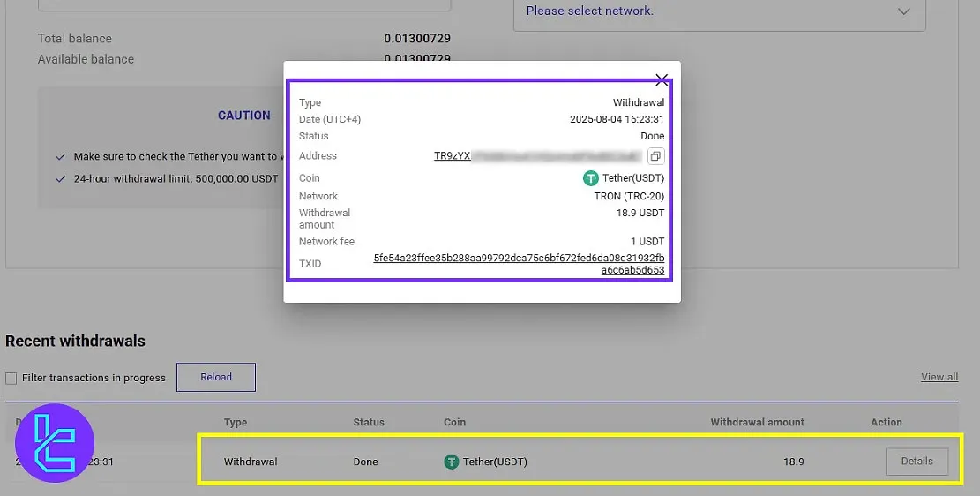Select the Done status value in dialog
The width and height of the screenshot is (980, 496).
pyautogui.click(x=653, y=136)
